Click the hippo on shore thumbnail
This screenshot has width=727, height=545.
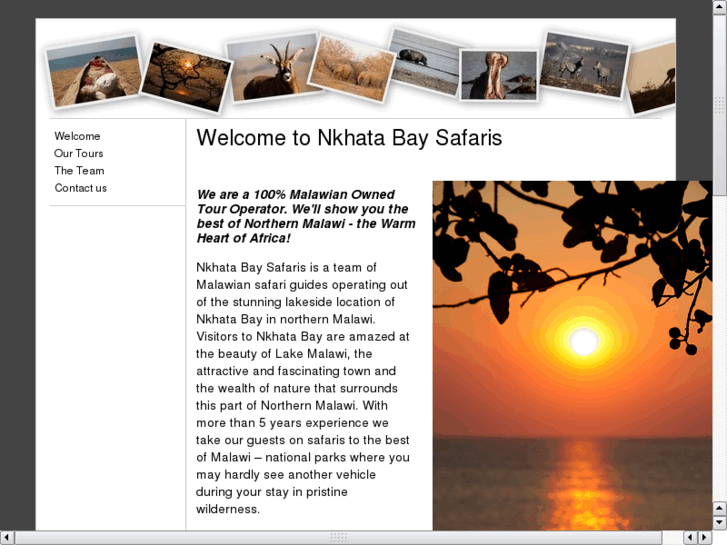tap(423, 63)
